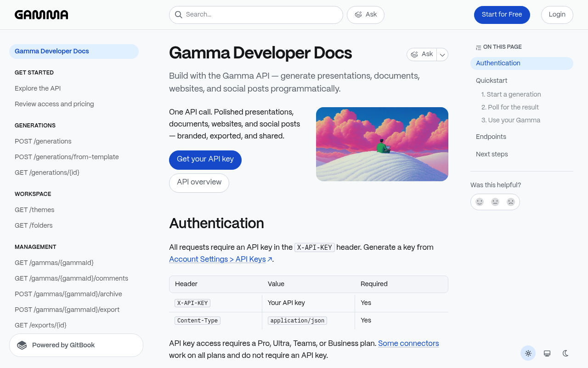
Task: Click the Gamma logo in header
Action: (x=41, y=15)
